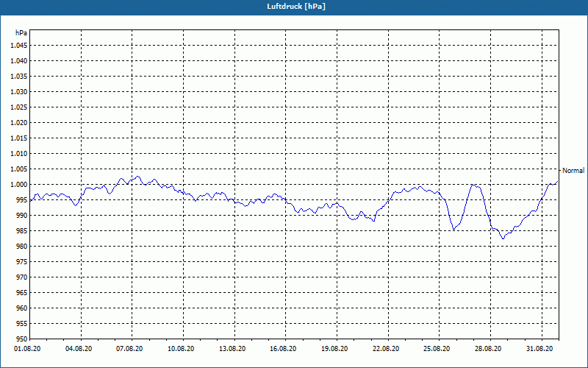Image resolution: width=588 pixels, height=368 pixels.
Task: Click the 1.045 y-axis value
Action: (x=19, y=46)
